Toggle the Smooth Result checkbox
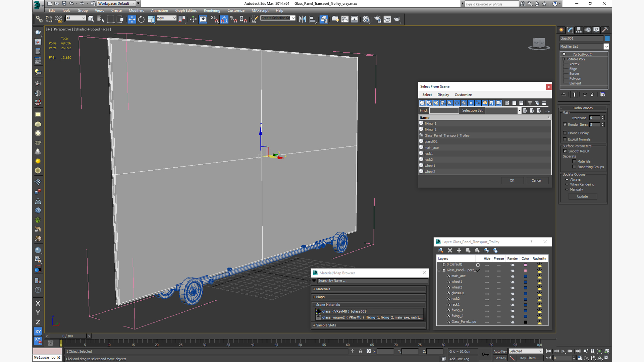This screenshot has width=644, height=362. (565, 151)
